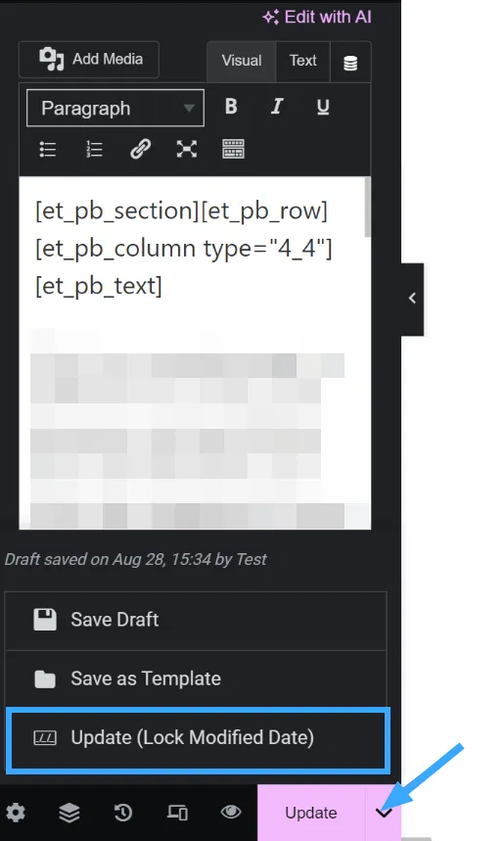Toggle bold formatting in editor toolbar

coord(231,107)
